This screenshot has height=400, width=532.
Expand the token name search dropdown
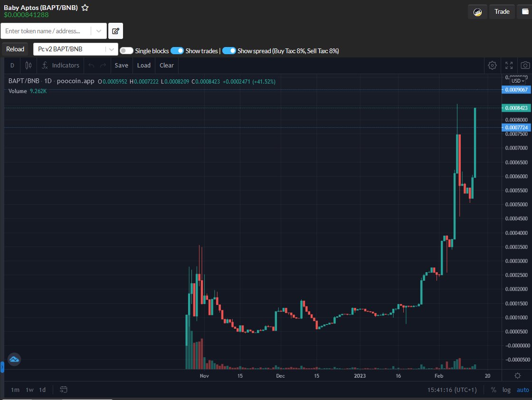(x=98, y=30)
